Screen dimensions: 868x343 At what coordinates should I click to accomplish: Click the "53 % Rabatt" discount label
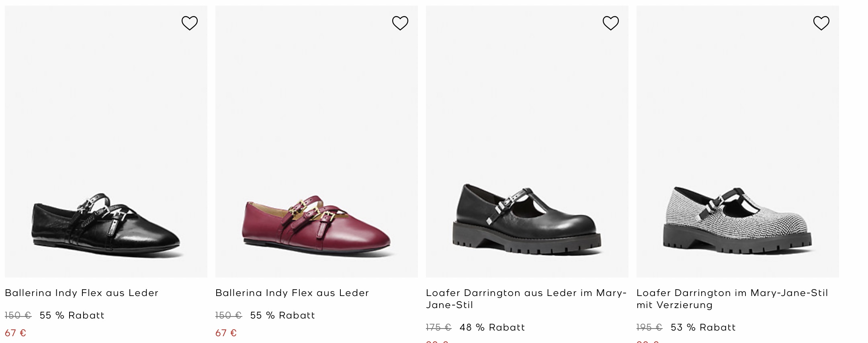click(703, 327)
